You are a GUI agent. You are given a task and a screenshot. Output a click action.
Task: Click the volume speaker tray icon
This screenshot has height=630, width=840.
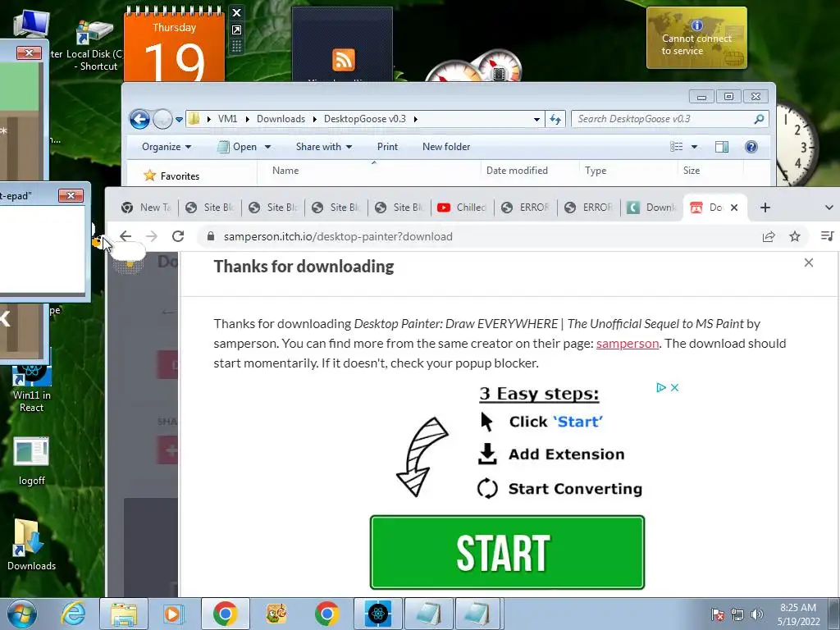(x=756, y=614)
